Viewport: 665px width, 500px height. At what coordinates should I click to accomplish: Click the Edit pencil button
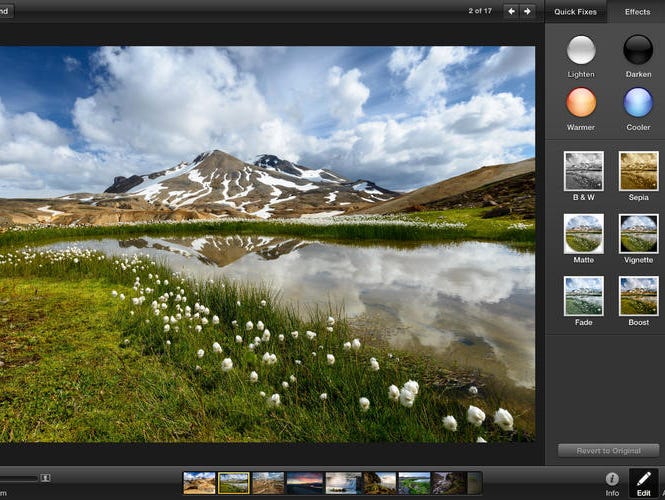[x=643, y=483]
